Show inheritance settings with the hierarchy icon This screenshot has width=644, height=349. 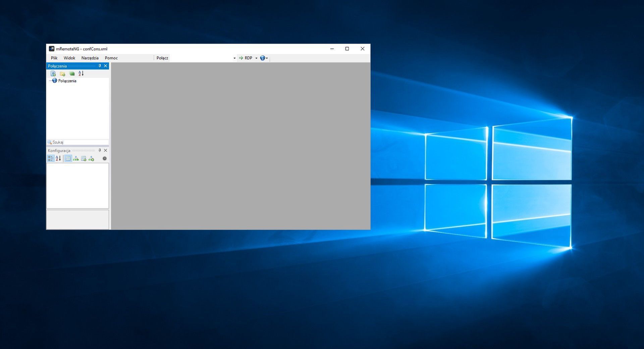[x=76, y=158]
